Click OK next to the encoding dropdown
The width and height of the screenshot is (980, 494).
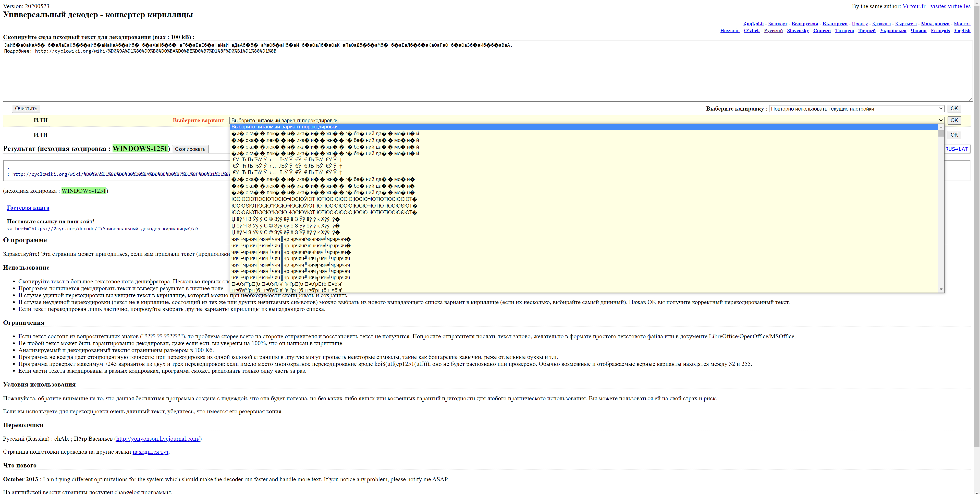954,109
